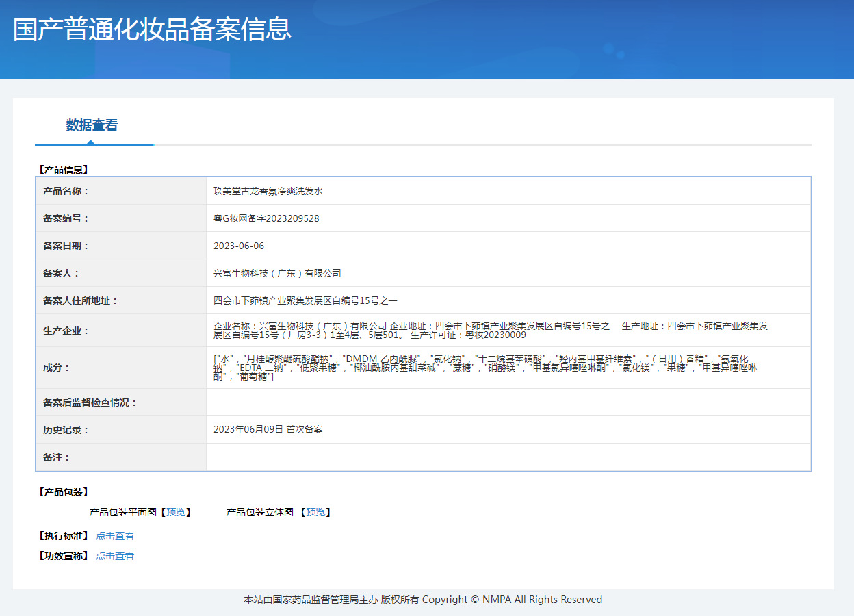
Task: Click the 历史记录： label
Action: click(x=66, y=430)
